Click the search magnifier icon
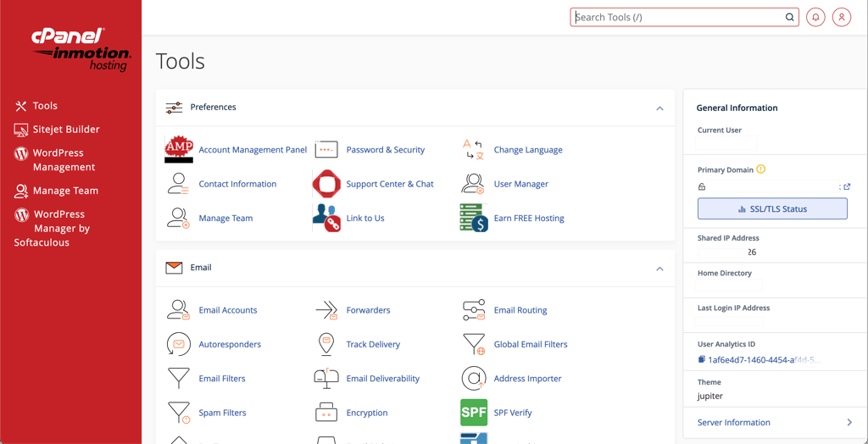Image resolution: width=868 pixels, height=444 pixels. click(790, 17)
